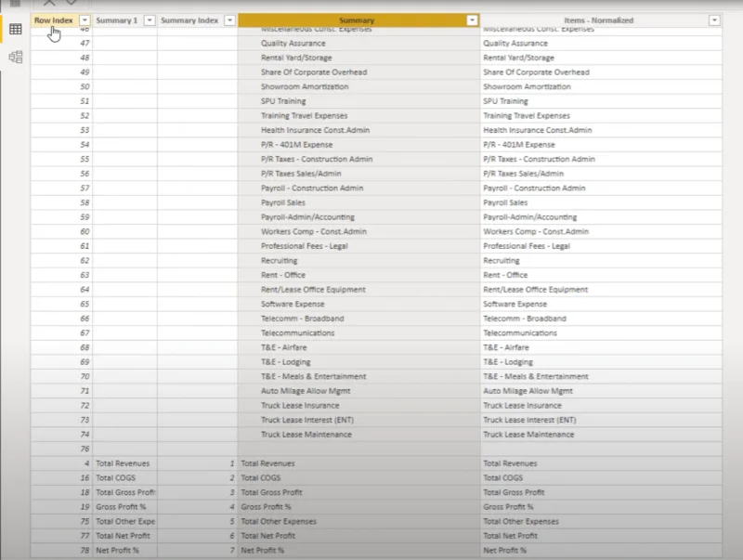
Task: Click Summary Index value 7 in Net Profit % row
Action: click(232, 551)
